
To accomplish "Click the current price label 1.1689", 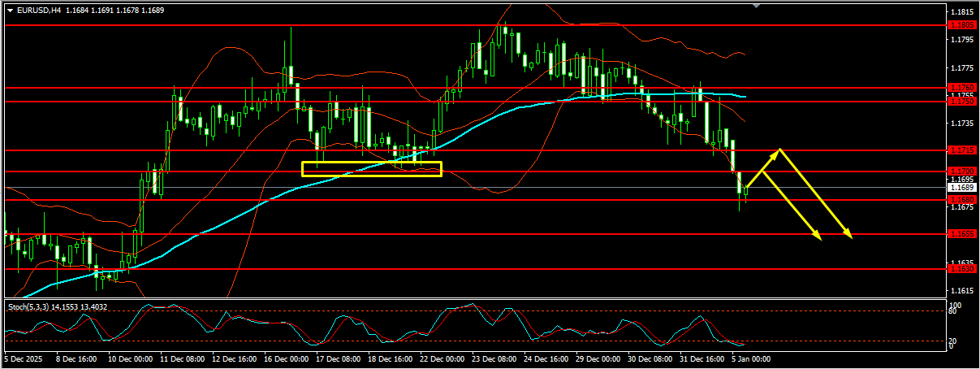I will 961,188.
